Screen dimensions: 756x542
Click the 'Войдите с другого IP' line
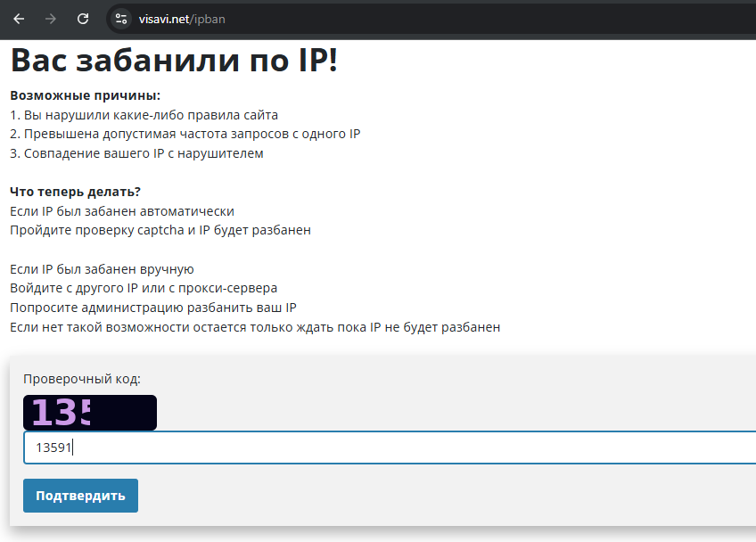click(x=144, y=288)
